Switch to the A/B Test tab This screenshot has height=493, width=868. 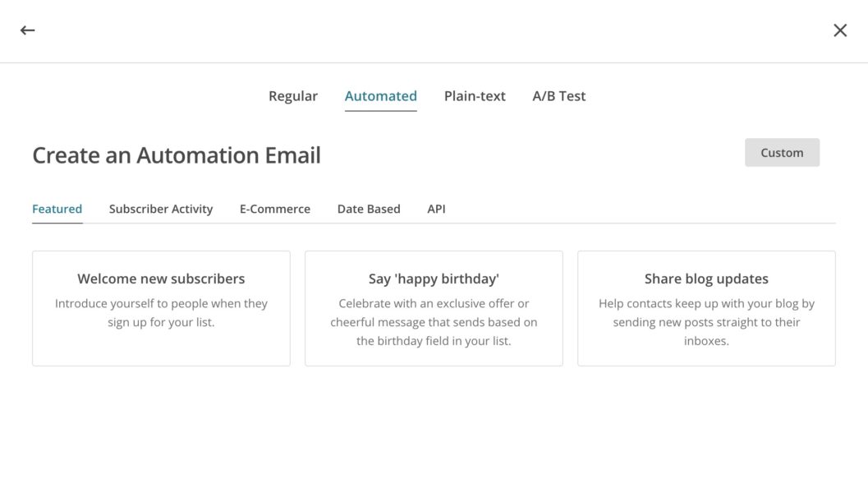558,95
